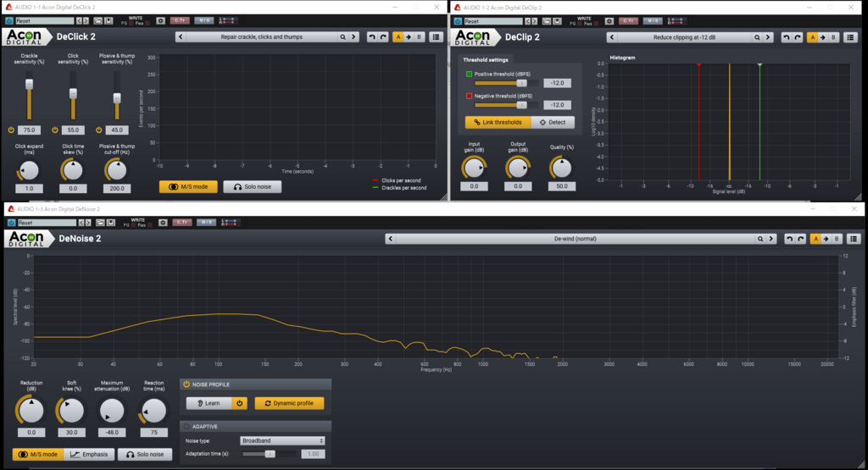Click the Crackle sensitivity slider handle
868x470 pixels.
pos(29,84)
